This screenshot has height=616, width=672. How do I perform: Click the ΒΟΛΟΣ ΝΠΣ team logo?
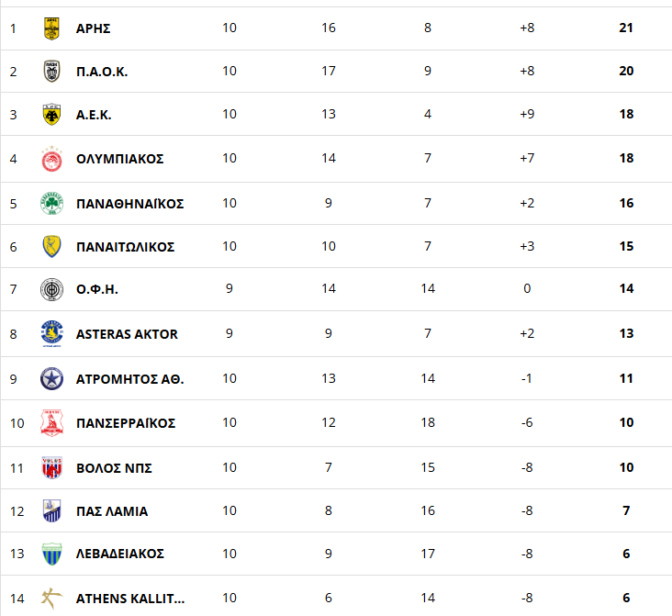pyautogui.click(x=51, y=467)
